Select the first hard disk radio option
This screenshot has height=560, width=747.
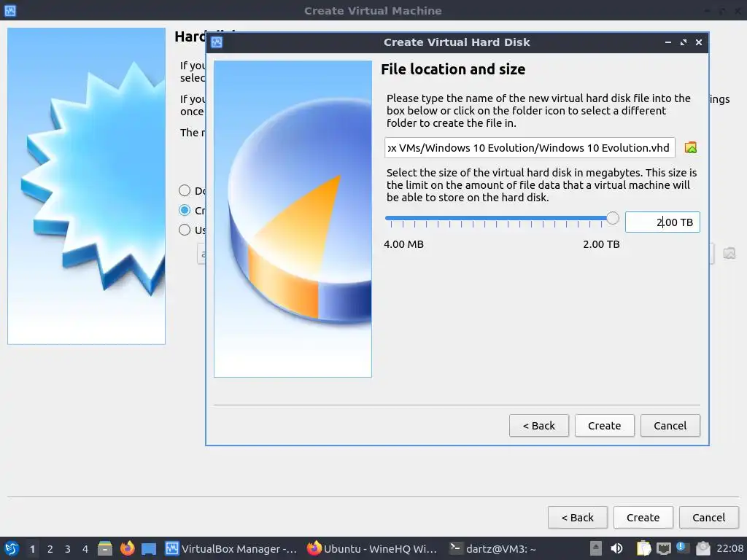[x=185, y=190]
